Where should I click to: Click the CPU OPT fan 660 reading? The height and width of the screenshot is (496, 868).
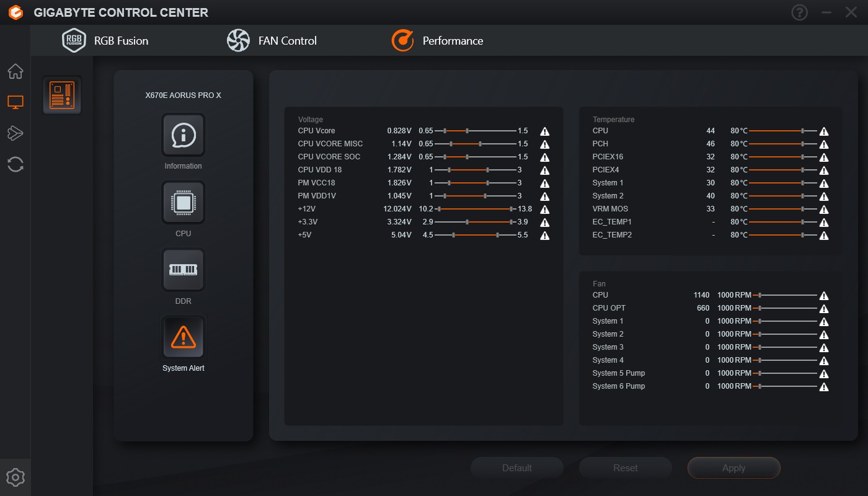(703, 308)
